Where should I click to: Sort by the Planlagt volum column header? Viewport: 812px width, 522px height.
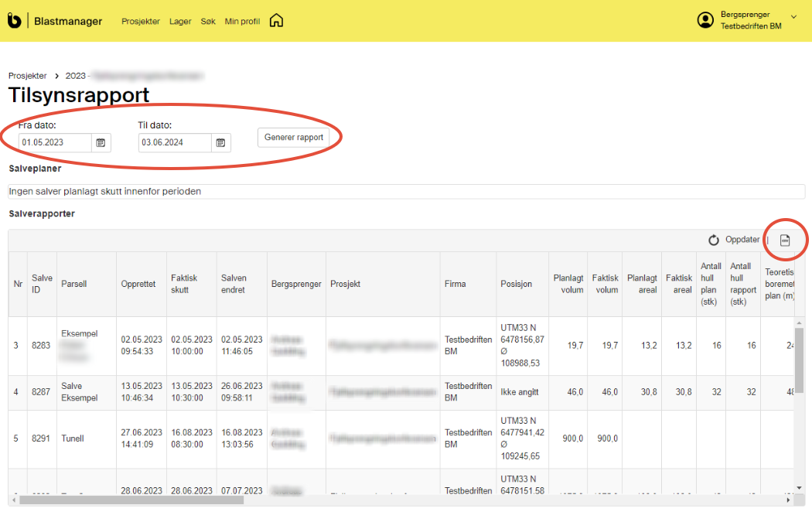click(568, 284)
